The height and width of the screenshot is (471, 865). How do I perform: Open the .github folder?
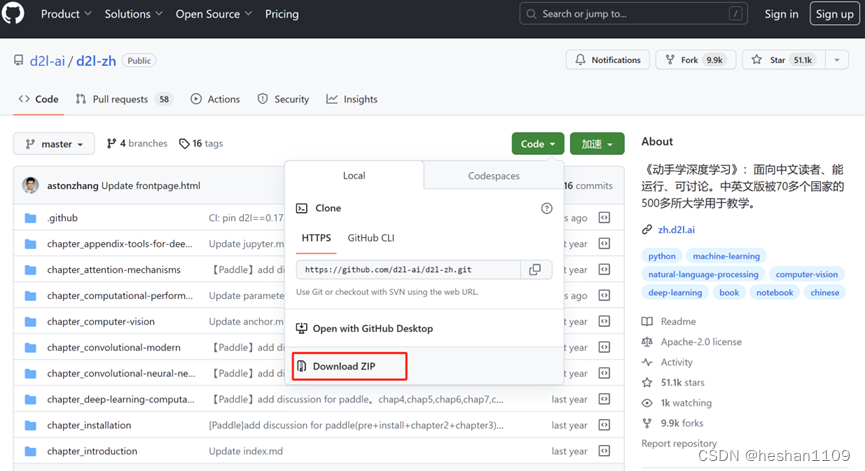click(62, 218)
